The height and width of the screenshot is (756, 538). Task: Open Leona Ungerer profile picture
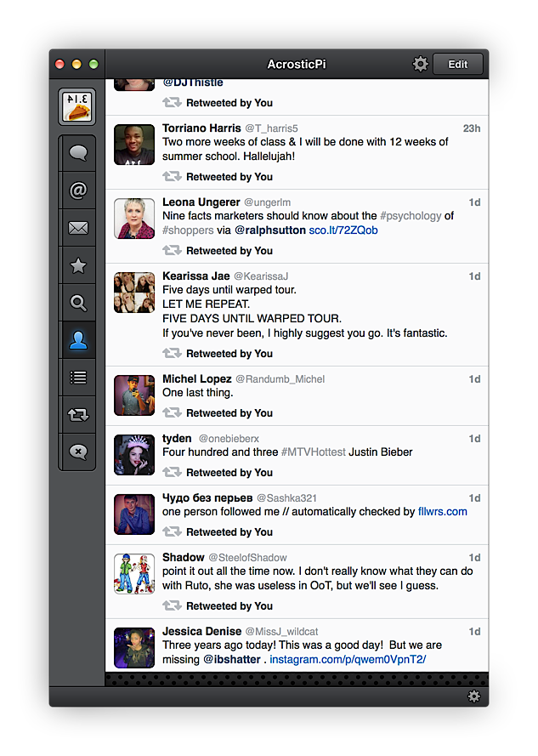pos(134,219)
